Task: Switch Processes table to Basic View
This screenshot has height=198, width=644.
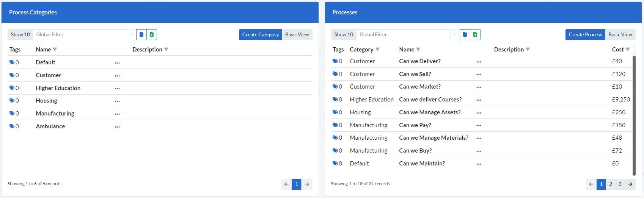Action: click(x=620, y=34)
